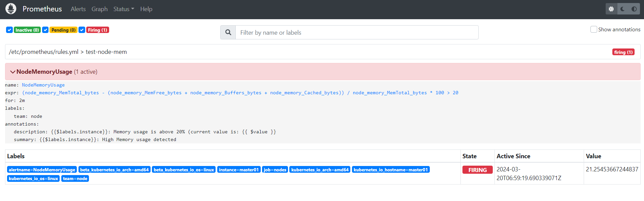644x201 pixels.
Task: Switch to dark theme moon icon
Action: tap(622, 9)
